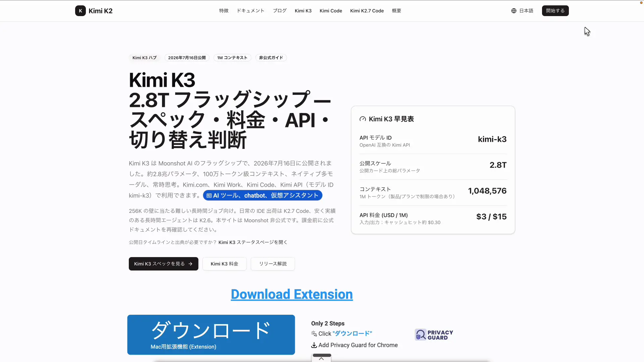
Task: Click the 公開スケール label
Action: click(375, 164)
